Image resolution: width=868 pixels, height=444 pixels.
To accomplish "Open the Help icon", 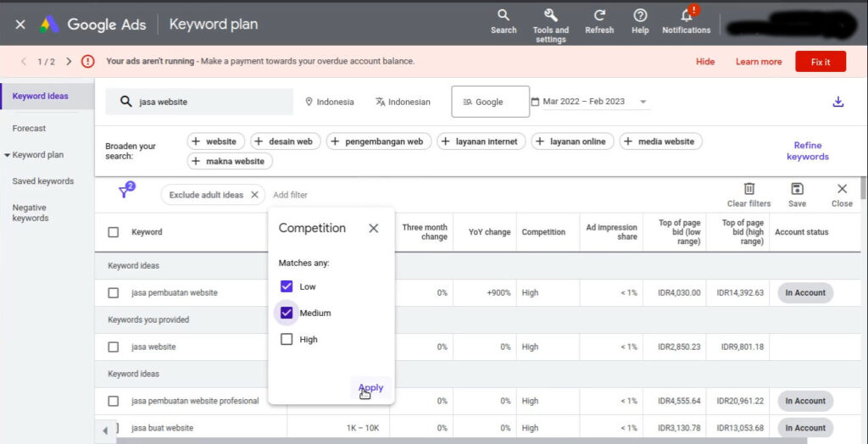I will pos(640,22).
